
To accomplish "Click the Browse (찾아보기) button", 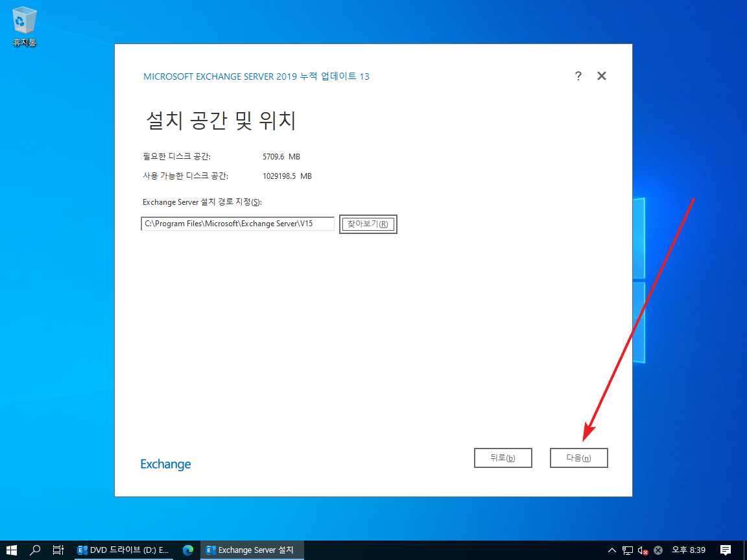I will (368, 224).
